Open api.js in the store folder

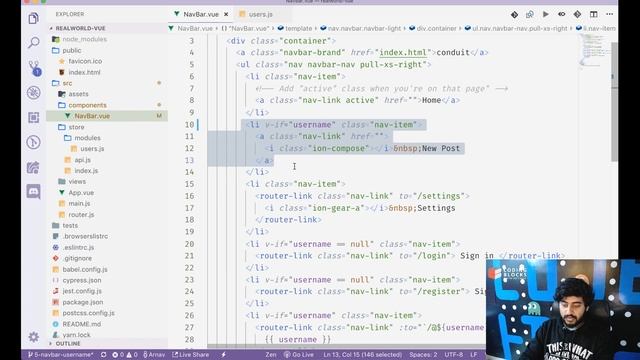tap(82, 160)
